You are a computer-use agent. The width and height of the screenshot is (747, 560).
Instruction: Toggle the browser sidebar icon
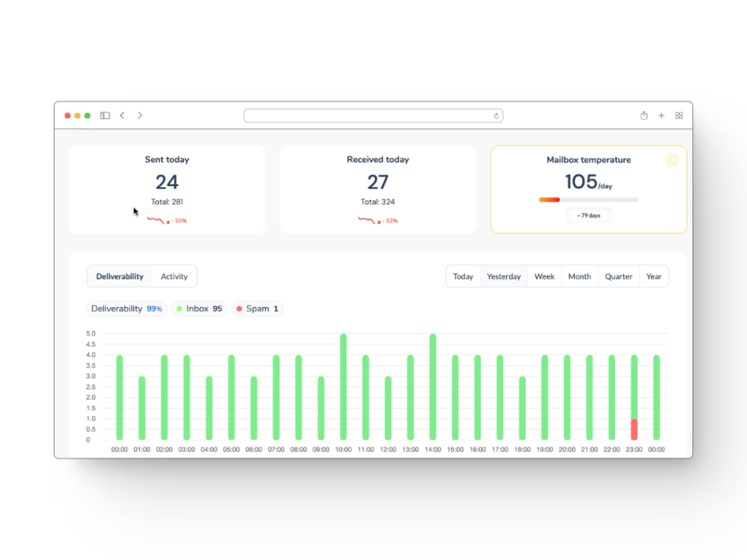105,115
